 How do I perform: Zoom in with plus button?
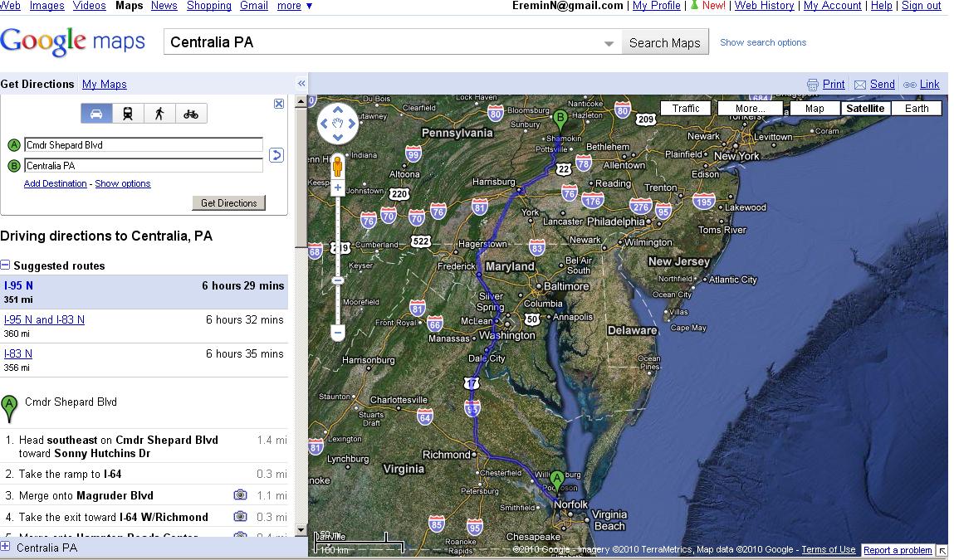(338, 187)
